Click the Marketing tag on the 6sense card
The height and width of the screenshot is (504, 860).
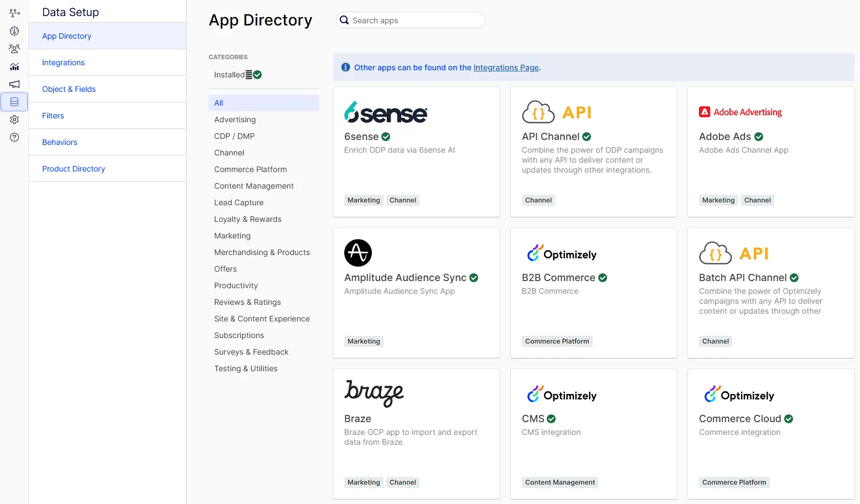click(364, 200)
